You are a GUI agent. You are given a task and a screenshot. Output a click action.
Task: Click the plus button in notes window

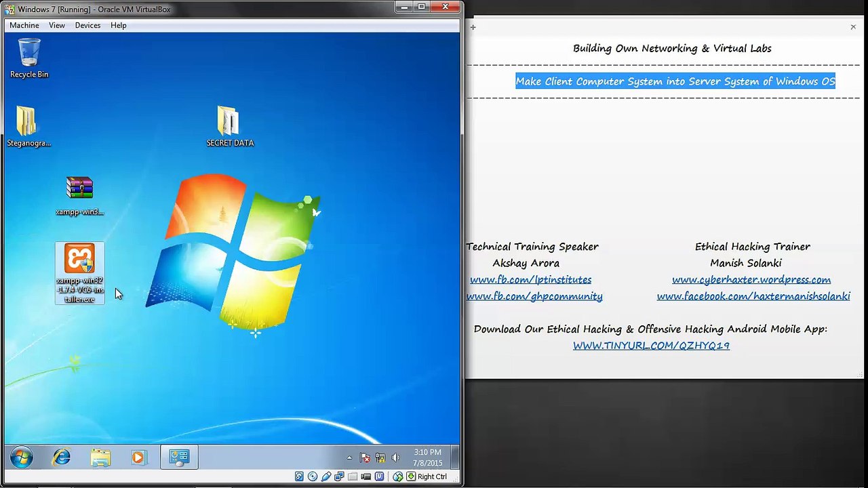(473, 27)
